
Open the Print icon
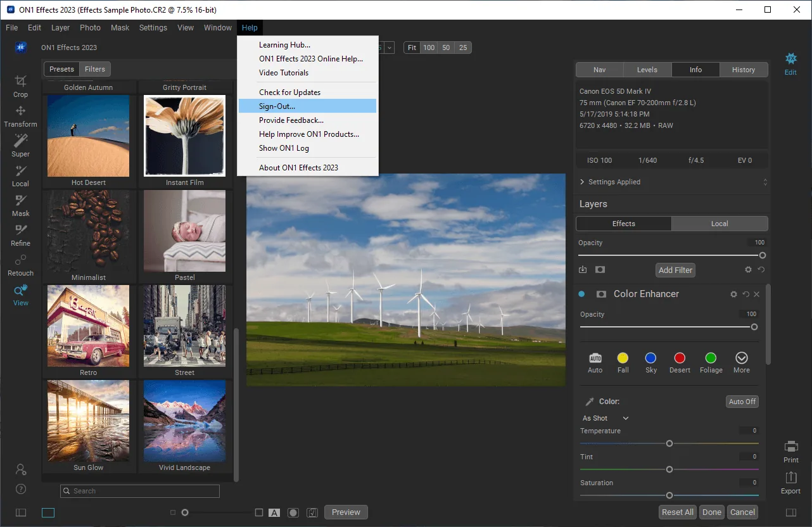pos(790,452)
